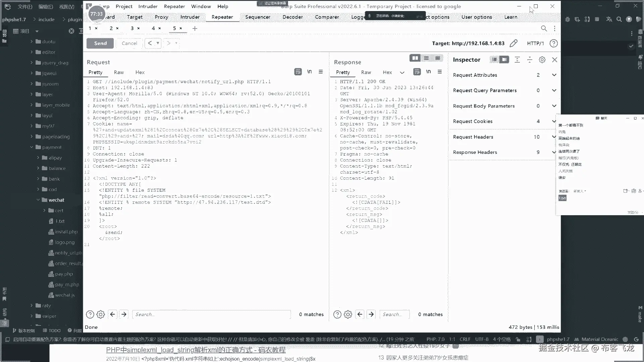
Task: Switch Response view to Hex tab
Action: tap(387, 72)
